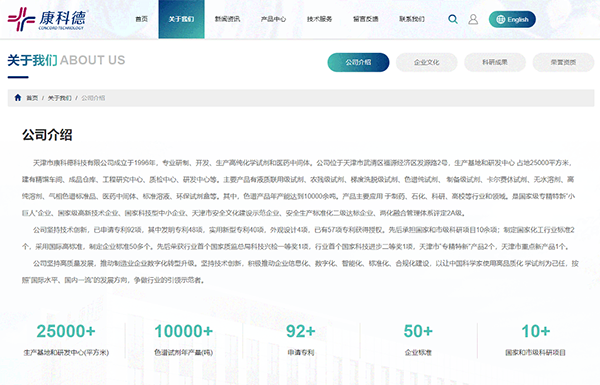Image resolution: width=600 pixels, height=385 pixels.
Task: Follow the 关于我们 breadcrumb link
Action: 59,98
